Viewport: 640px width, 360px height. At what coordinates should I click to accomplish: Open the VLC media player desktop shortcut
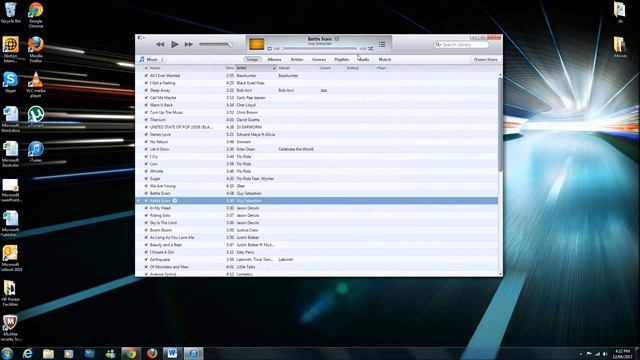pyautogui.click(x=36, y=84)
